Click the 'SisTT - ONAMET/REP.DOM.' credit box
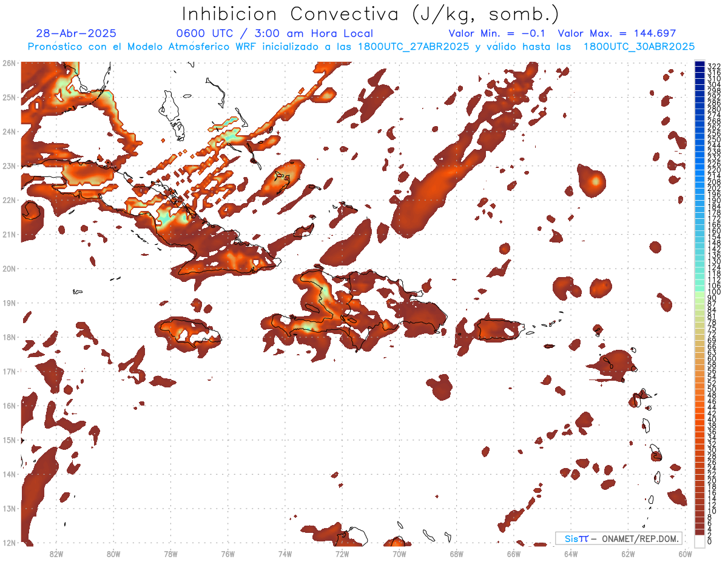The image size is (728, 562). 620,538
